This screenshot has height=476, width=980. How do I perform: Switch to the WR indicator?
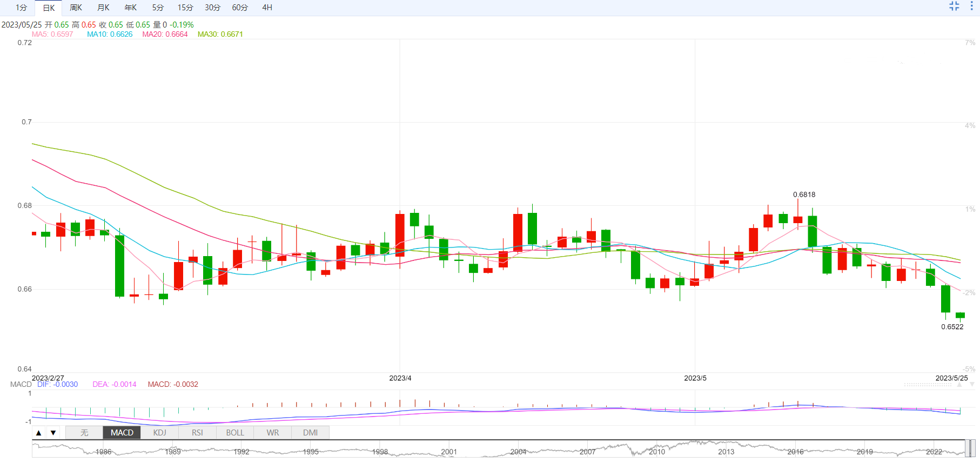point(273,433)
